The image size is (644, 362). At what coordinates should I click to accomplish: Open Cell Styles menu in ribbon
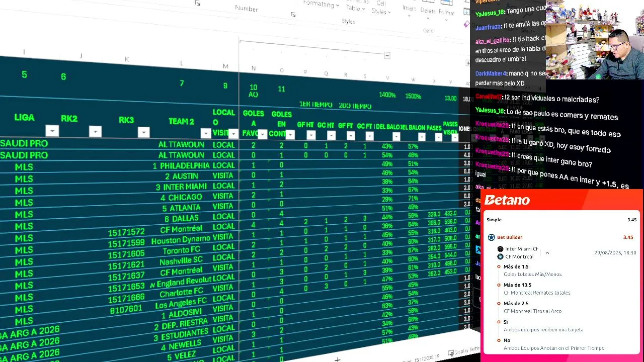pyautogui.click(x=380, y=7)
